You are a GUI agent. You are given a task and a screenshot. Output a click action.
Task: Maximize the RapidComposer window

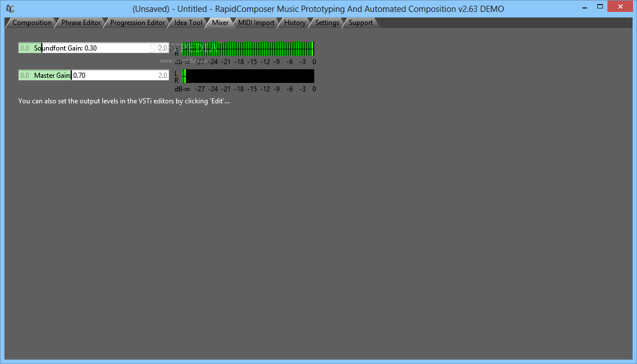[600, 6]
